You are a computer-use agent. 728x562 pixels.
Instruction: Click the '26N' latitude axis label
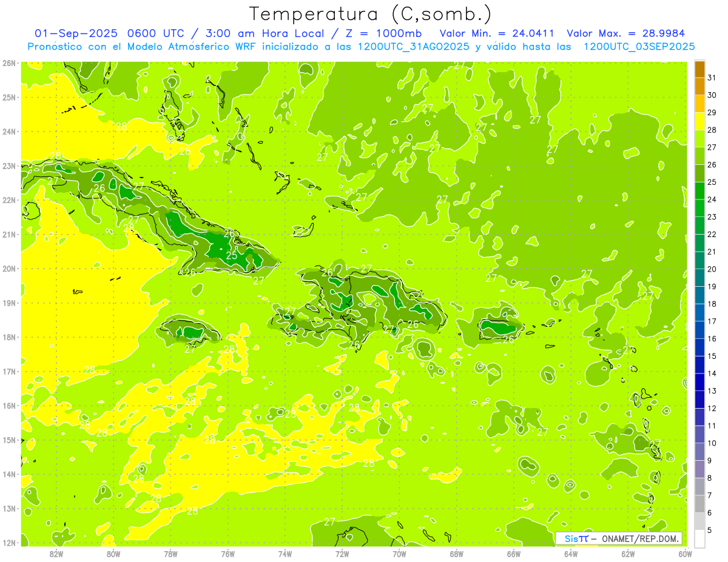pos(8,63)
